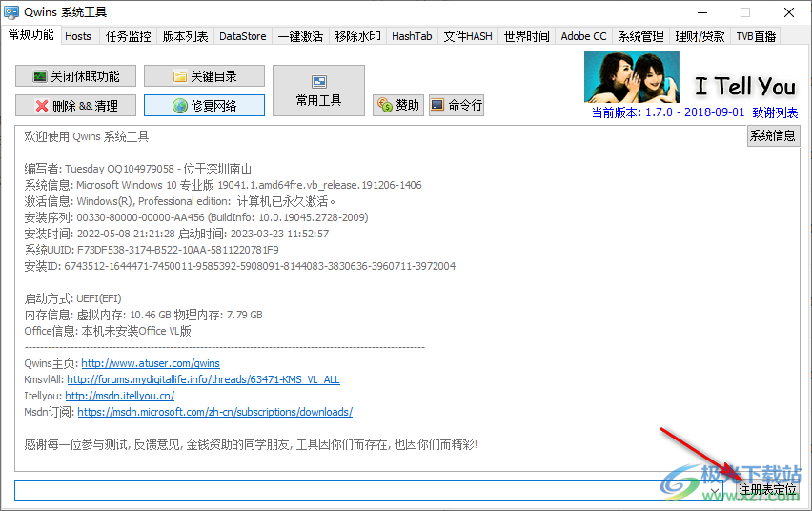Click the 安装序列 00330-80000 line
This screenshot has height=511, width=812.
pos(195,217)
